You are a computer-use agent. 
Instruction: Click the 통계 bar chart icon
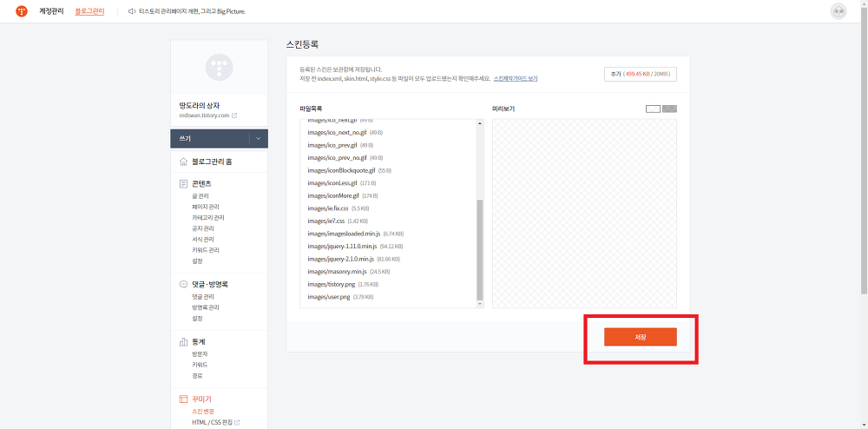point(183,341)
